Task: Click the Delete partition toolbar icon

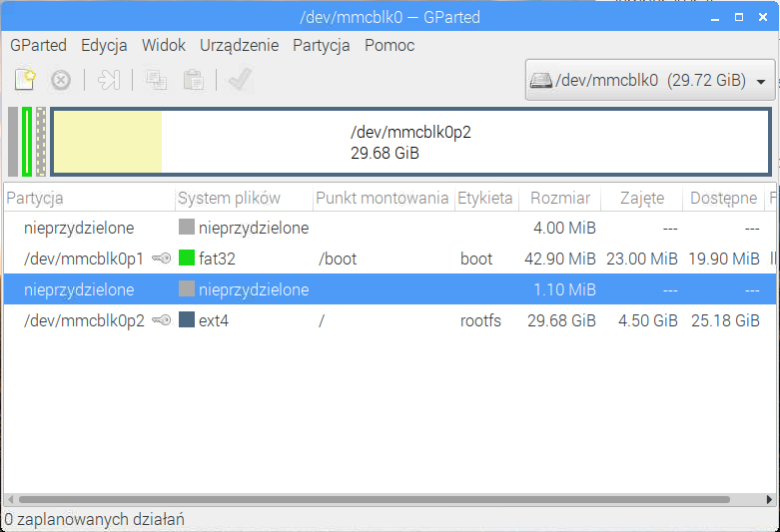Action: point(61,80)
